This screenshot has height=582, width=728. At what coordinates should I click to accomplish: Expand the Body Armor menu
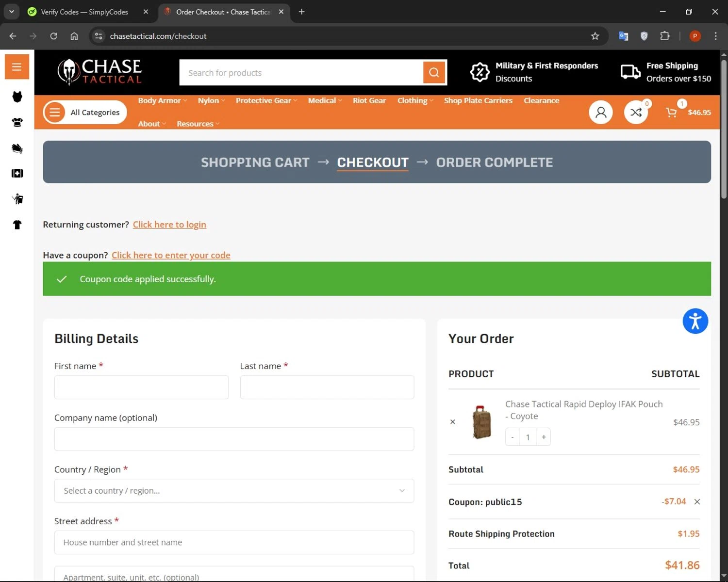[162, 100]
